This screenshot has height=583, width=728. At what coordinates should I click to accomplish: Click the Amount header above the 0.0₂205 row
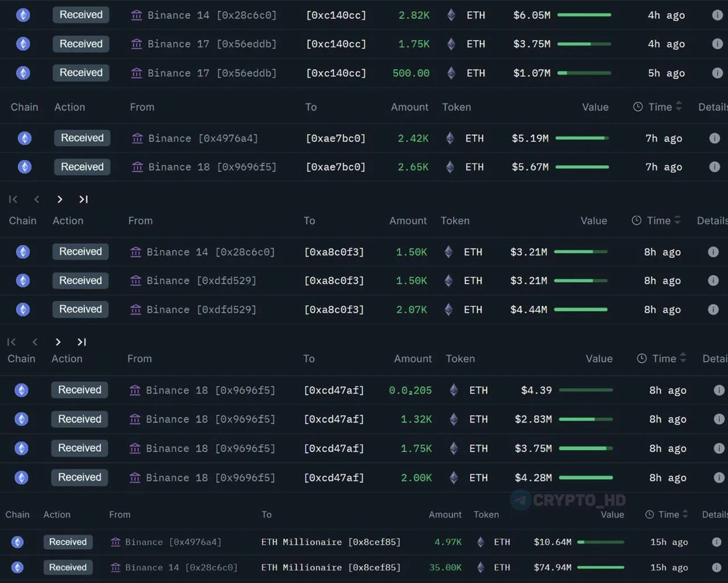(x=413, y=359)
